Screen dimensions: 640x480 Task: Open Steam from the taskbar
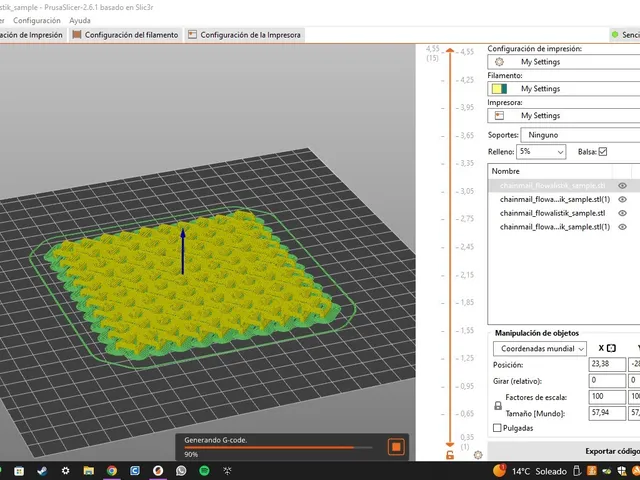coord(42,471)
